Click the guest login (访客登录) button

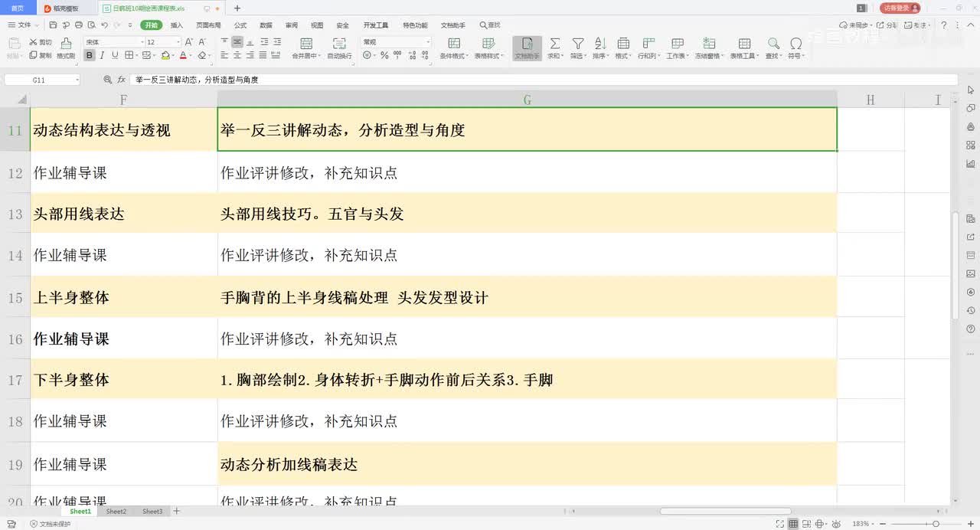pos(900,8)
